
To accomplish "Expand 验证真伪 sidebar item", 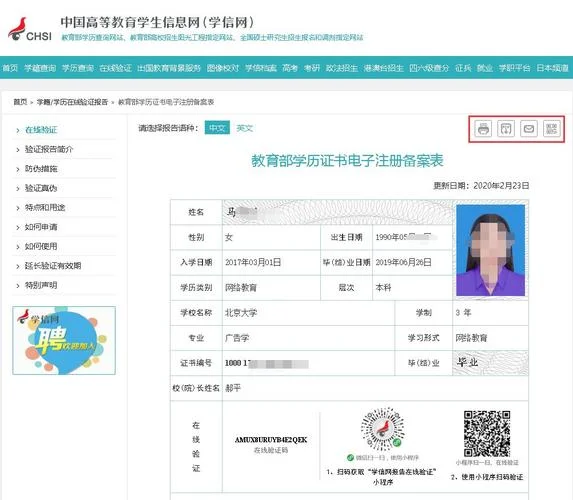I will (41, 188).
